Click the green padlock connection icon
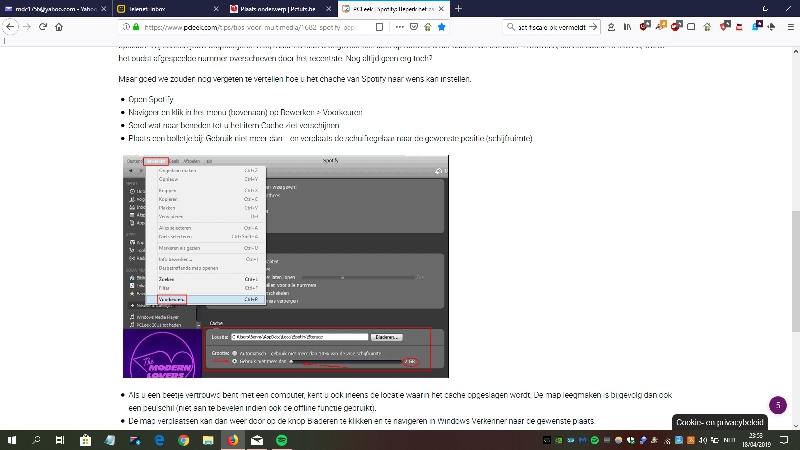Image resolution: width=800 pixels, height=450 pixels. point(136,27)
